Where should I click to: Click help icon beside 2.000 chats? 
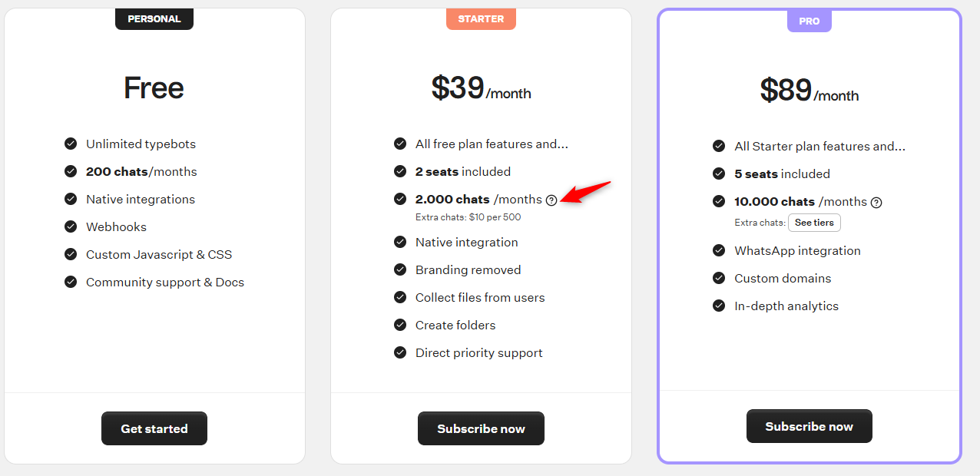[551, 200]
